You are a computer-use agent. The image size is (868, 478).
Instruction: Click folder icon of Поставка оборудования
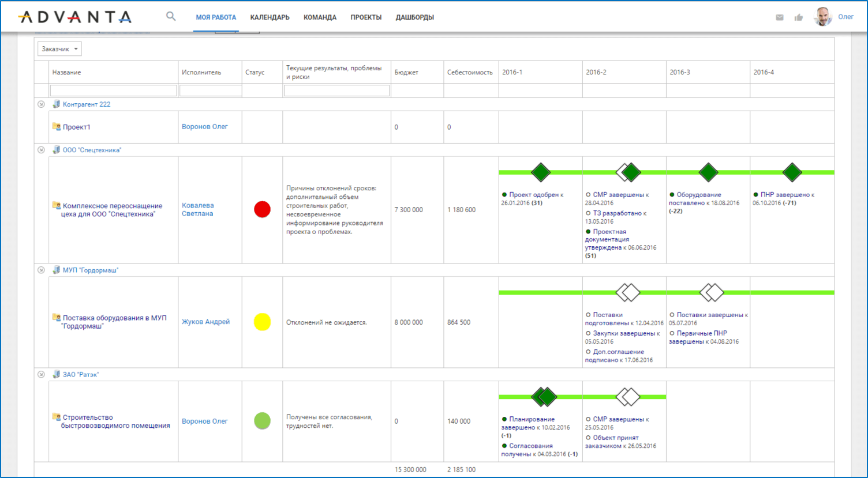57,317
